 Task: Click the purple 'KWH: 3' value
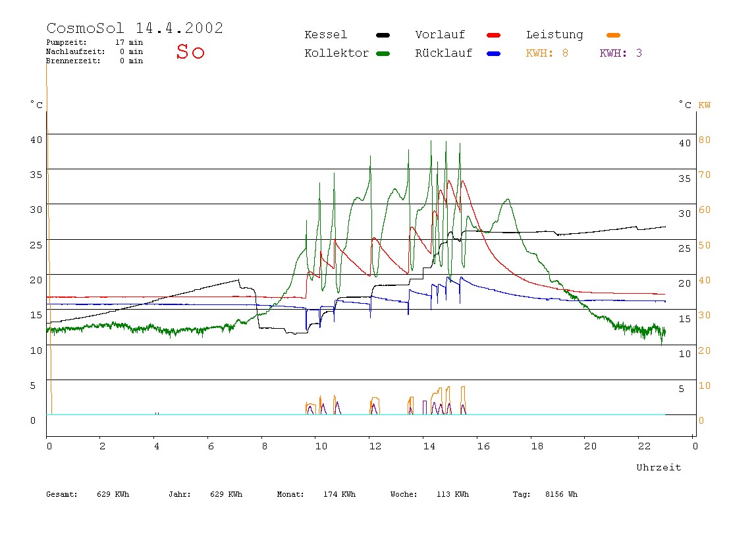point(621,53)
